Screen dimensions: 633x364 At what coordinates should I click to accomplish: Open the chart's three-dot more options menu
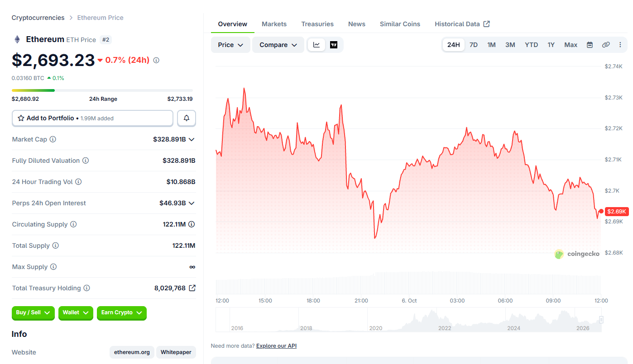(x=620, y=45)
